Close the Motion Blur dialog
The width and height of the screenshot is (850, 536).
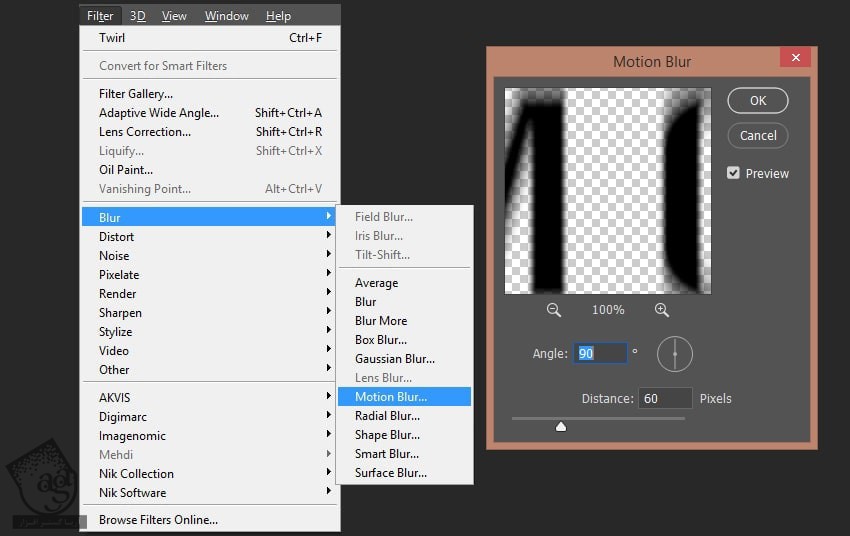[x=796, y=58]
